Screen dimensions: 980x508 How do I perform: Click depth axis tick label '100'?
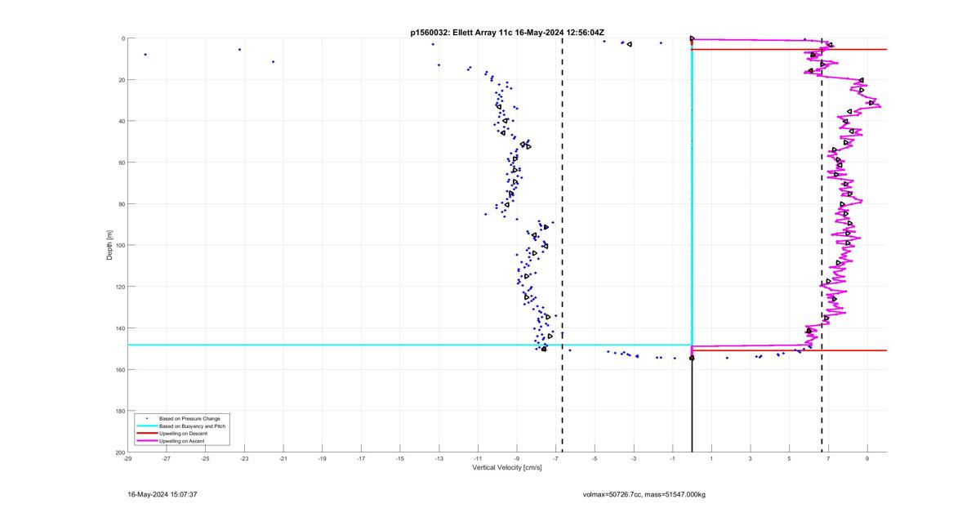tap(119, 245)
